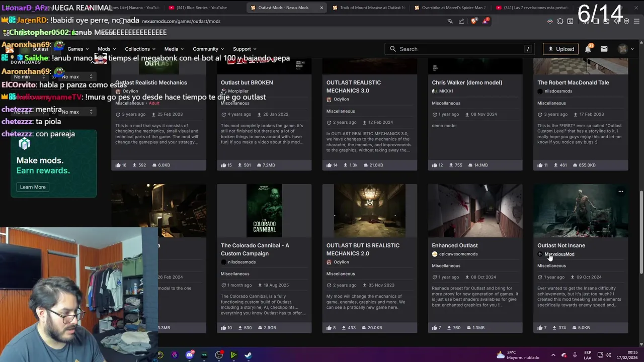This screenshot has width=644, height=362.
Task: Open OUTLAST REALISTIC MECHANICS 3.0 title
Action: (354, 86)
